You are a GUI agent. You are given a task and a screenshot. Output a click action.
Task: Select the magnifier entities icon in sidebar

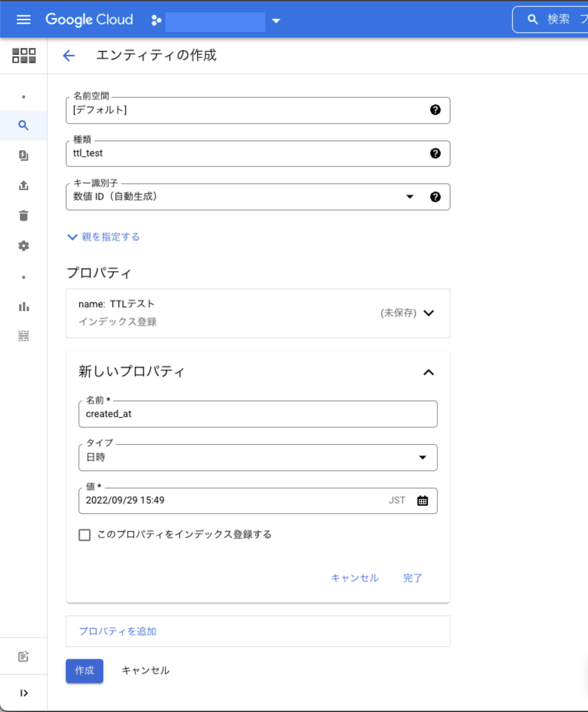pyautogui.click(x=23, y=125)
